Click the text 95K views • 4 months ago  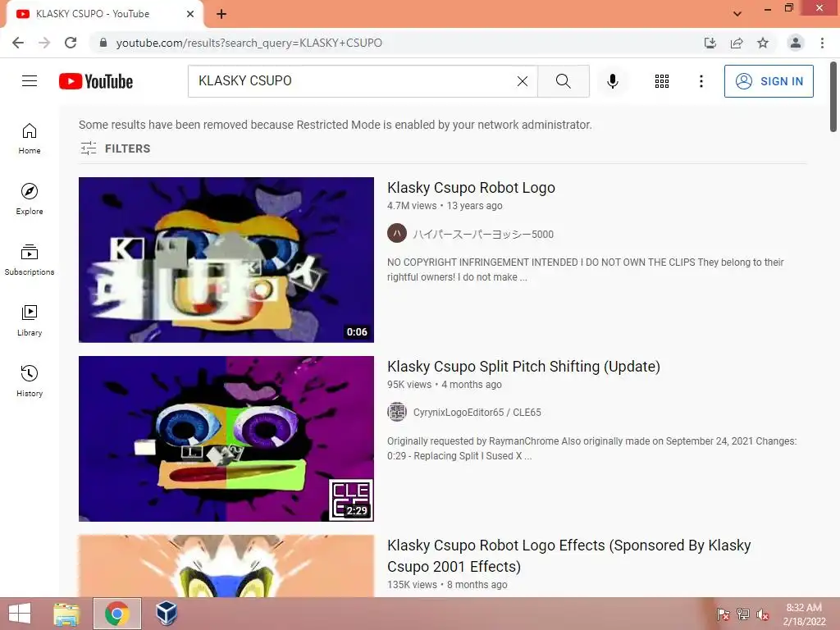444,385
